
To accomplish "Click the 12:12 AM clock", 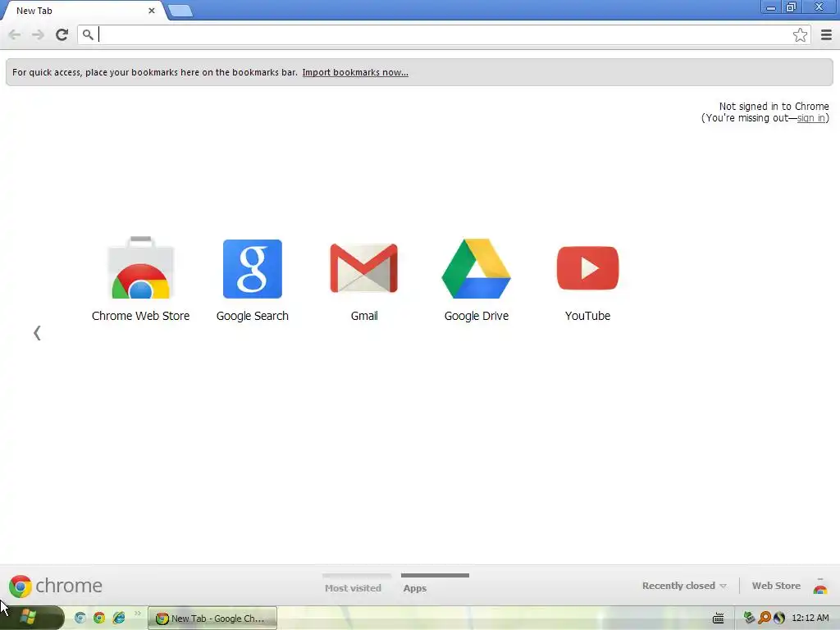I will [810, 618].
